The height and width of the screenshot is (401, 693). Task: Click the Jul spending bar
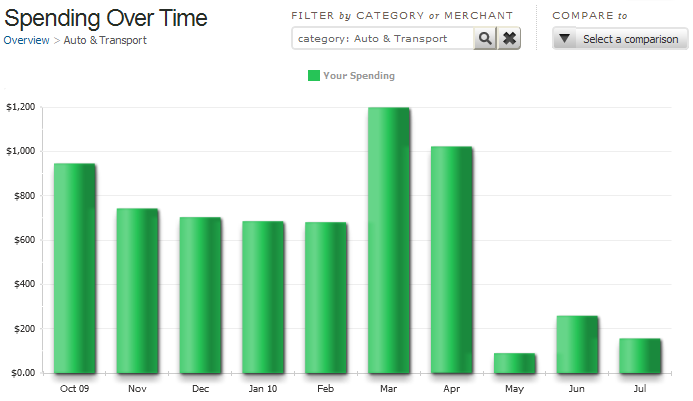point(640,355)
